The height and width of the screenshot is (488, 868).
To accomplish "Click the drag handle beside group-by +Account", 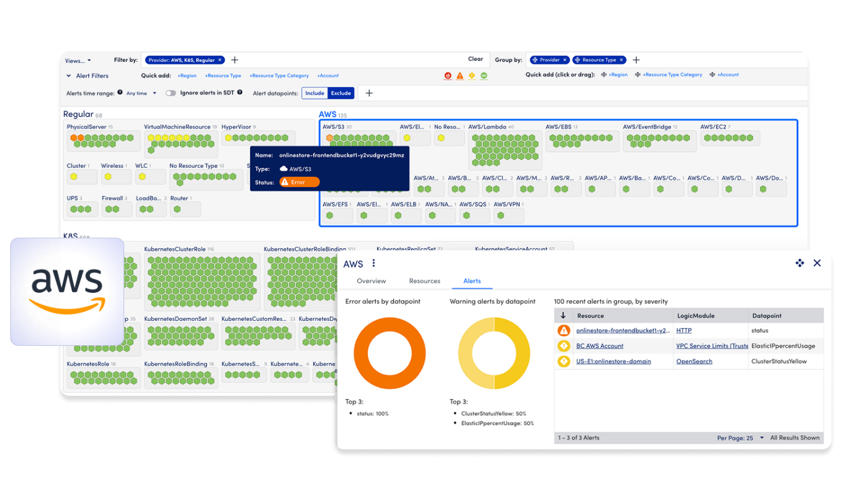I will (712, 75).
